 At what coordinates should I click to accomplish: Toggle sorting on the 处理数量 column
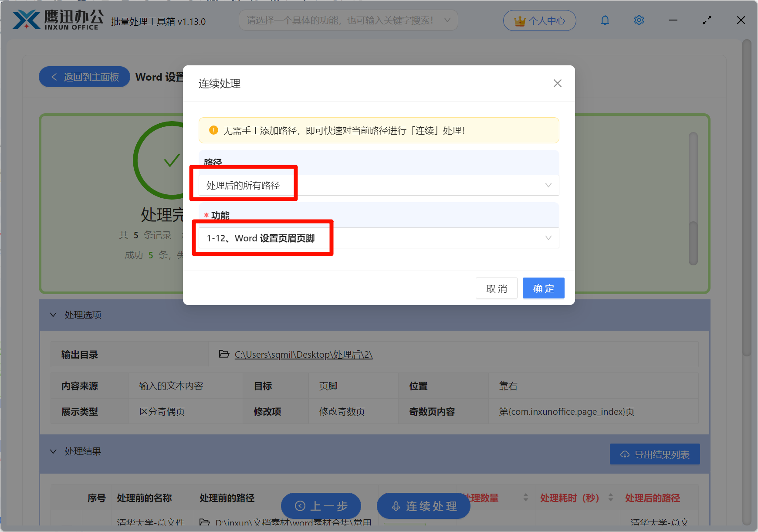525,498
